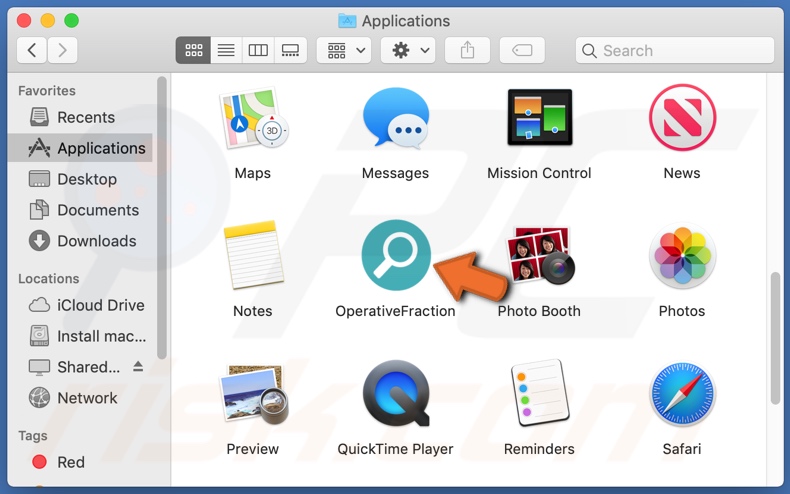Click the Mission Control name label
Viewport: 790px width, 494px height.
click(539, 173)
